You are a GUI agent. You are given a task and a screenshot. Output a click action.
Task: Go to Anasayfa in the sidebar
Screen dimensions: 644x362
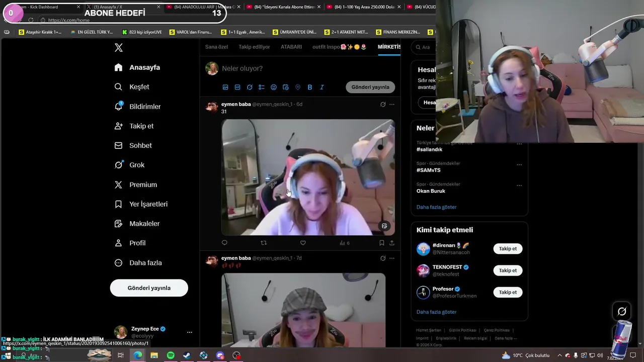137,67
